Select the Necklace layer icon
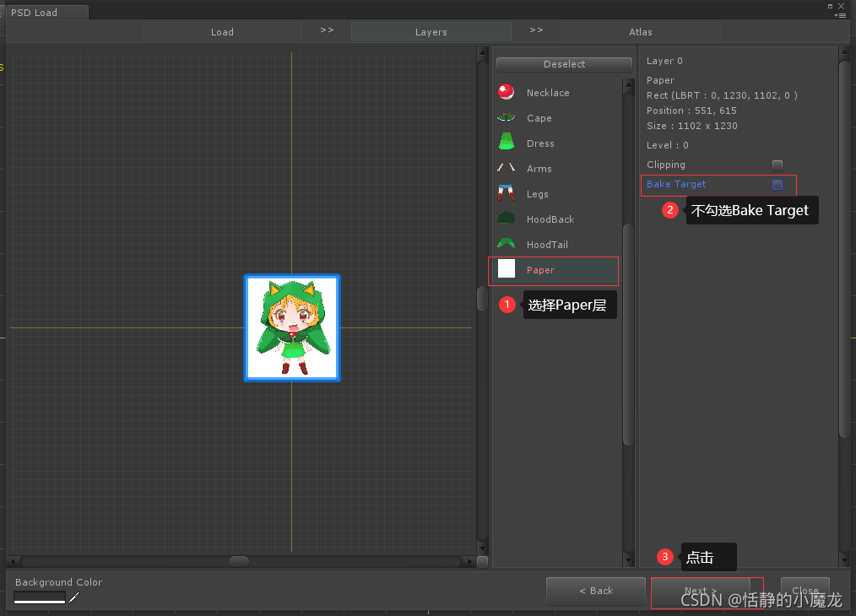 point(506,92)
